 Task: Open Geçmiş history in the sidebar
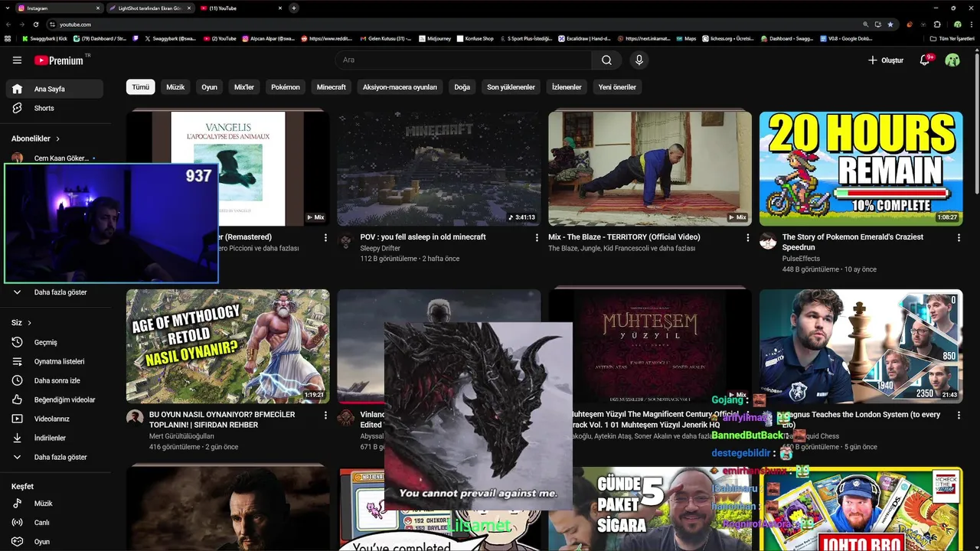pos(54,342)
